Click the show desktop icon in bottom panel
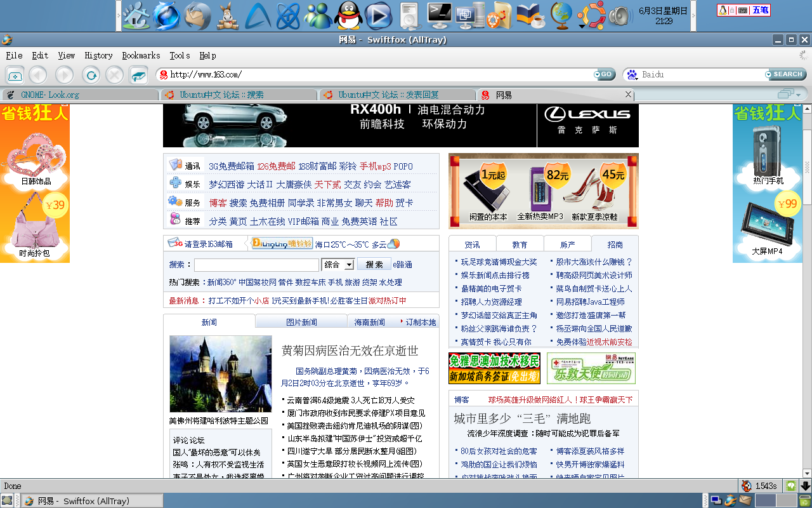This screenshot has width=812, height=508. coord(6,501)
